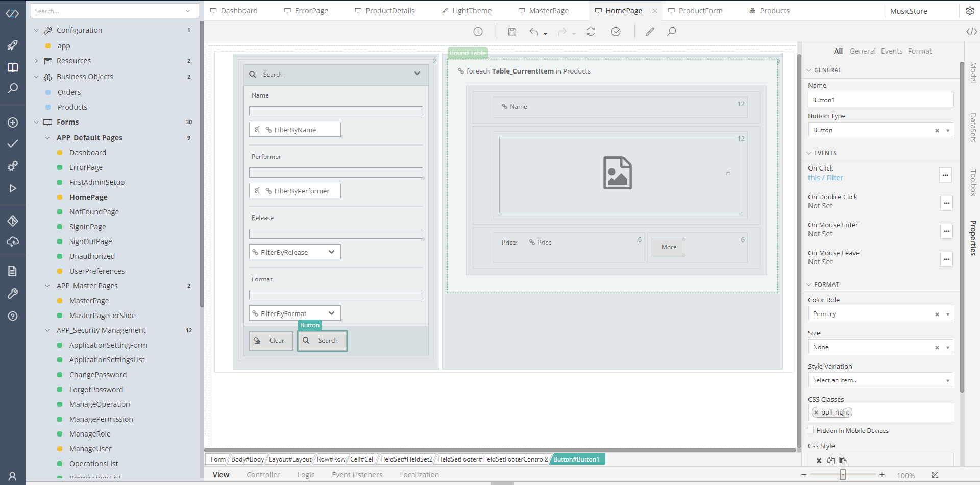Viewport: 980px width, 485px height.
Task: Click the Save icon in the toolbar
Action: pos(512,31)
